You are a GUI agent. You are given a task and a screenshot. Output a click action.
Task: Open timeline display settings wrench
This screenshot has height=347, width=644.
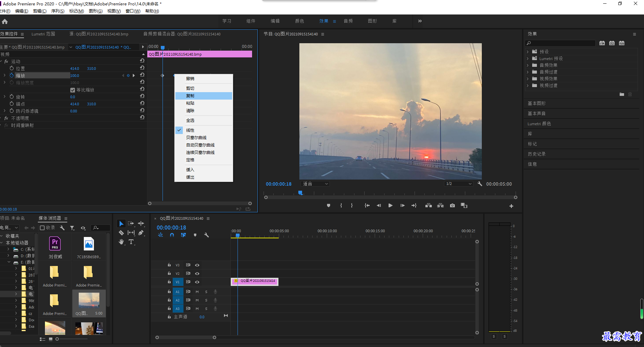206,235
